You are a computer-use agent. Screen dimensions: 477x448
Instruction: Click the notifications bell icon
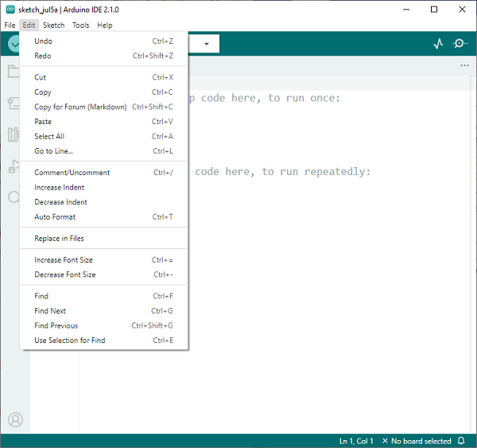461,441
